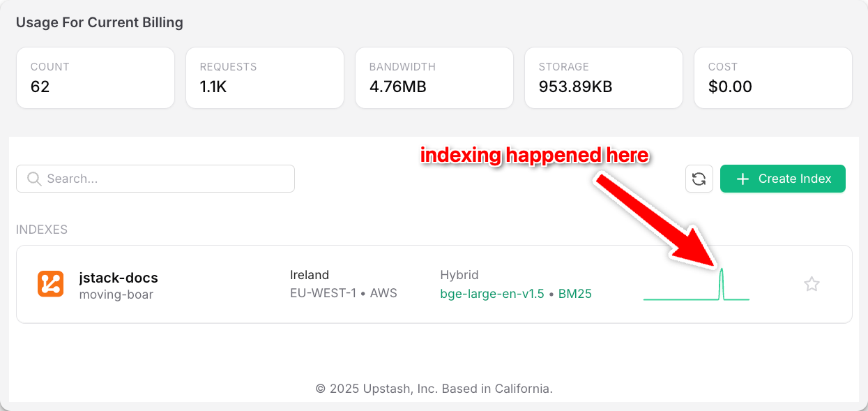Click the Hybrid index type label
Screen dimensions: 868x411
[x=459, y=275]
